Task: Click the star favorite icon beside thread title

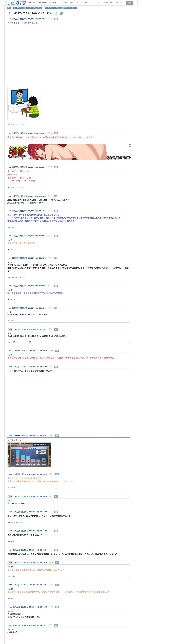Action: (x=56, y=14)
